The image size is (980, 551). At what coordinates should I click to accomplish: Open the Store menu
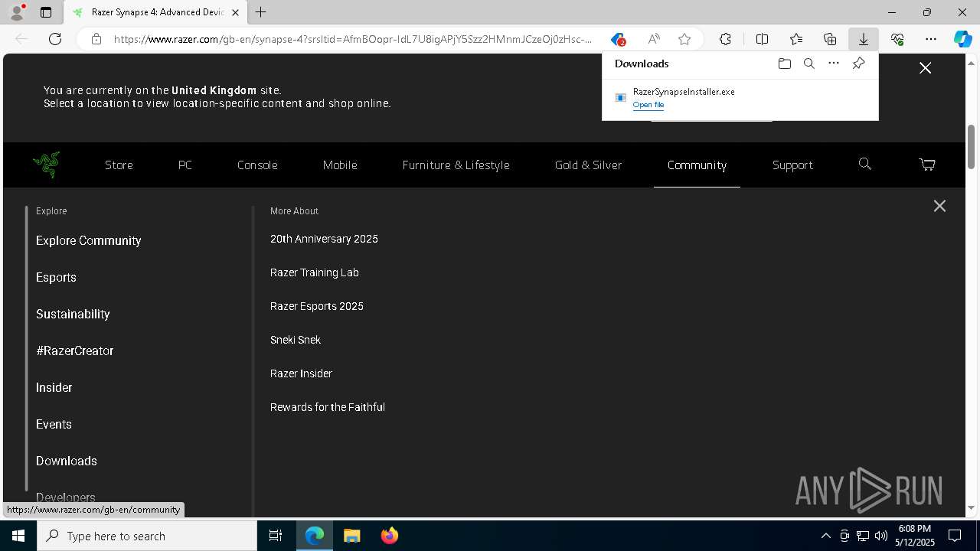point(119,165)
